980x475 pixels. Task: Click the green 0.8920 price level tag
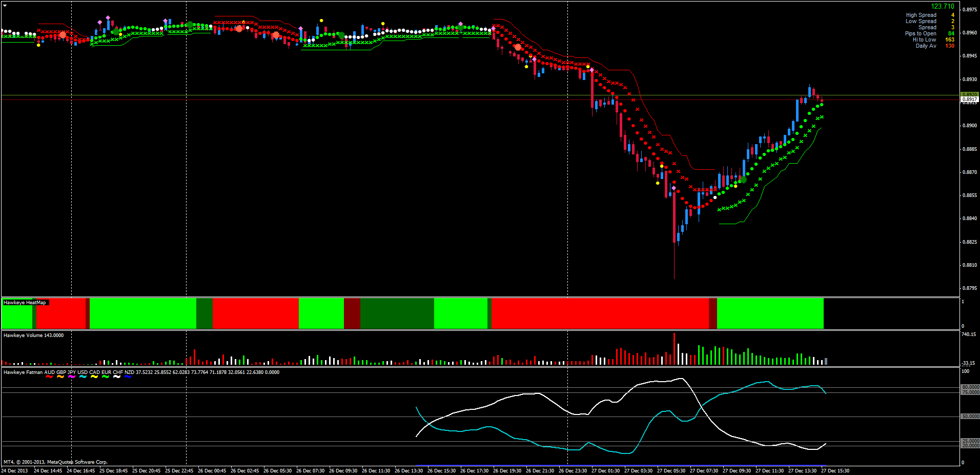pyautogui.click(x=969, y=95)
